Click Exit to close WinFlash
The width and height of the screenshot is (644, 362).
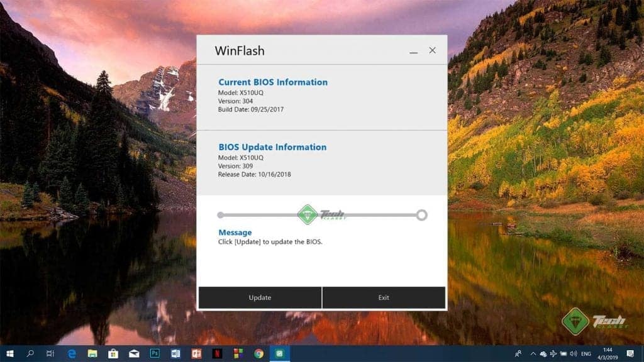[384, 297]
